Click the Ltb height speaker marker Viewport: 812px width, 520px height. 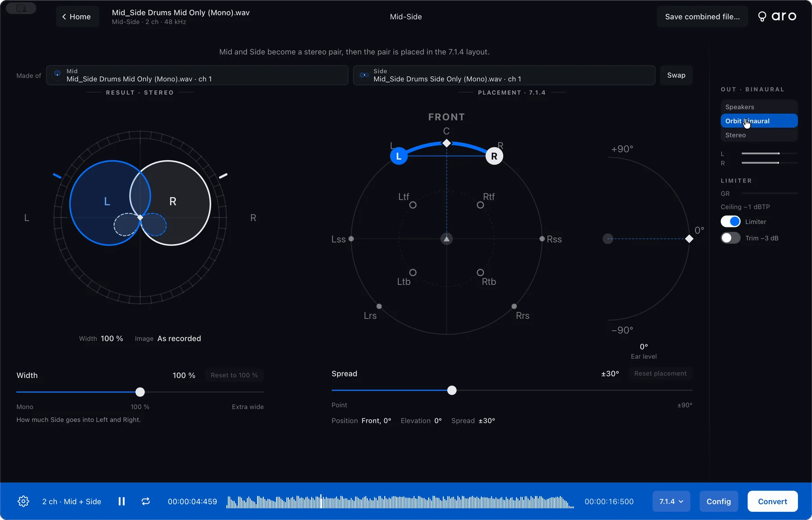(x=413, y=273)
